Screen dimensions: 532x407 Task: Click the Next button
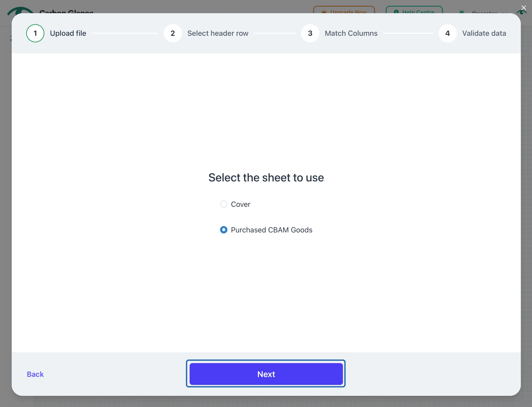pos(266,374)
